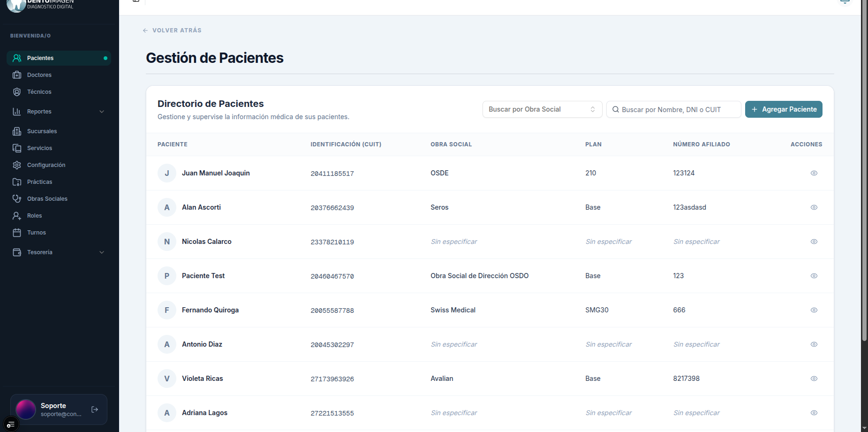Image resolution: width=868 pixels, height=432 pixels.
Task: View details for Paciente Test
Action: [814, 276]
